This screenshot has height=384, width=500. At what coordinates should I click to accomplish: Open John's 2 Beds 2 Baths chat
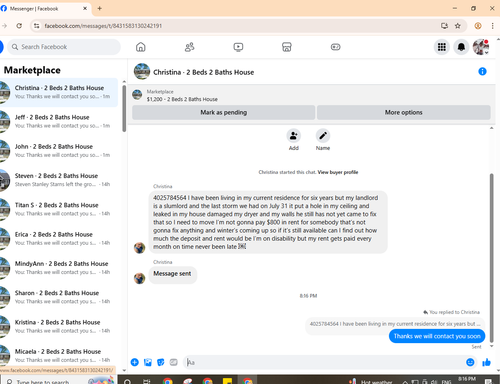point(59,151)
